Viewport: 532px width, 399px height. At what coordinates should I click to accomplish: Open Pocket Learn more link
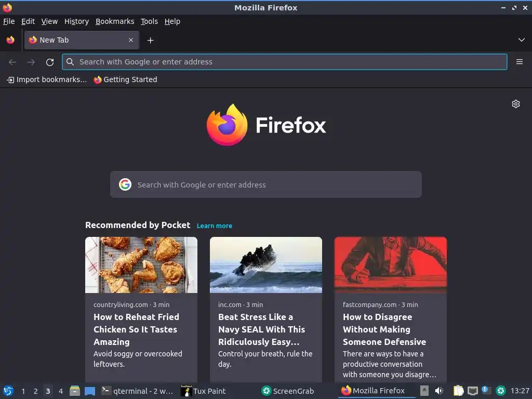click(x=215, y=225)
